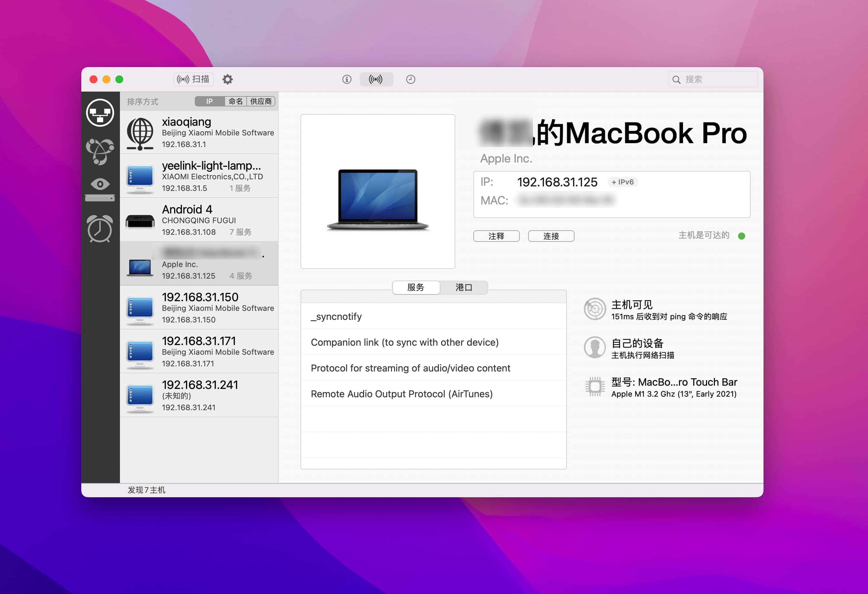Click the chip icon next to 型号
Image resolution: width=868 pixels, height=594 pixels.
click(x=595, y=386)
